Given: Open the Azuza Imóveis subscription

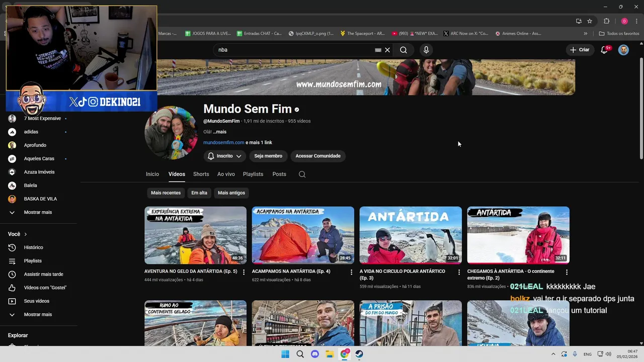Looking at the screenshot, I should (x=38, y=172).
